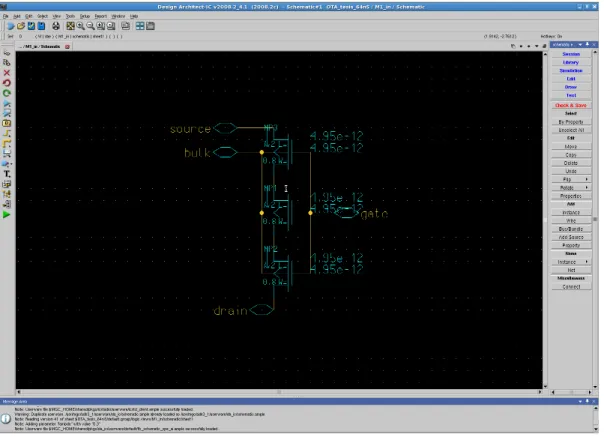Image resolution: width=604 pixels, height=437 pixels.
Task: Click the Add Wire palette button
Action: pos(571,221)
